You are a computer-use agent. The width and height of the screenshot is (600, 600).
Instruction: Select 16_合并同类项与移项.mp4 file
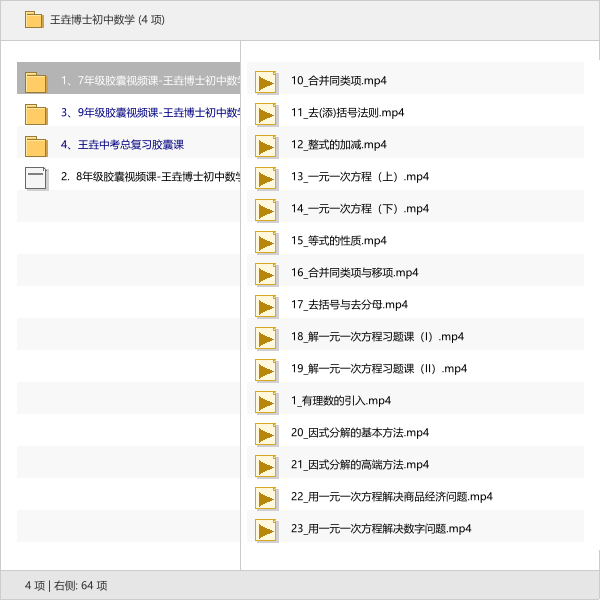[354, 272]
